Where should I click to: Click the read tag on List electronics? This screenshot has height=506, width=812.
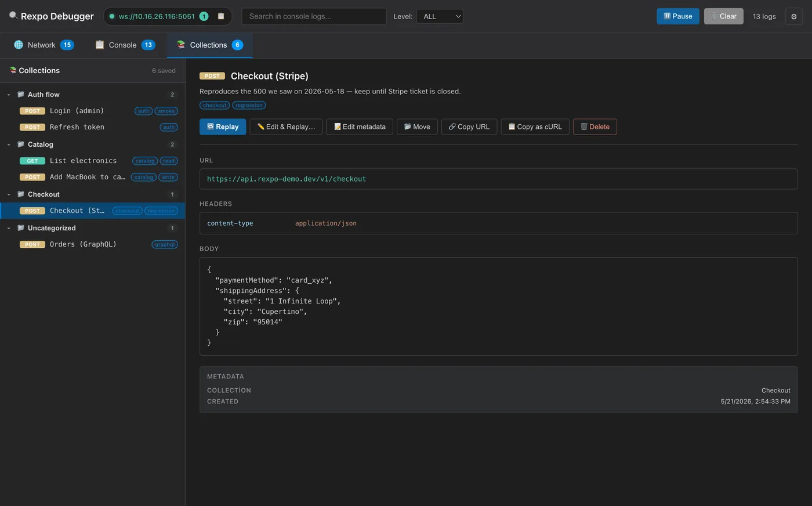click(x=169, y=161)
